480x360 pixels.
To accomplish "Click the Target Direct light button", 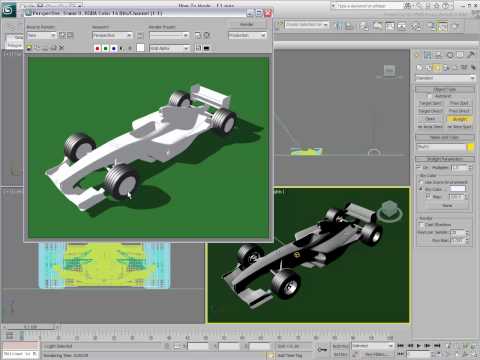I will coord(430,111).
